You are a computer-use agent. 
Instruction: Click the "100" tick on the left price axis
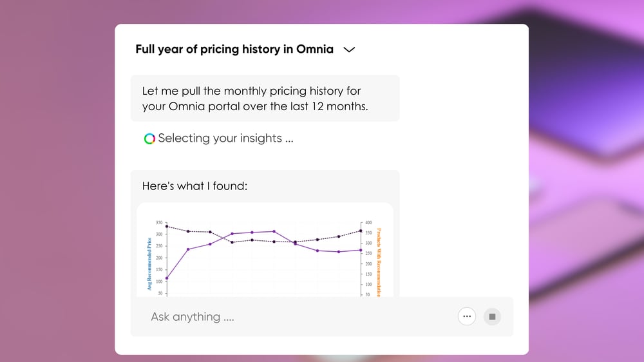[159, 281]
